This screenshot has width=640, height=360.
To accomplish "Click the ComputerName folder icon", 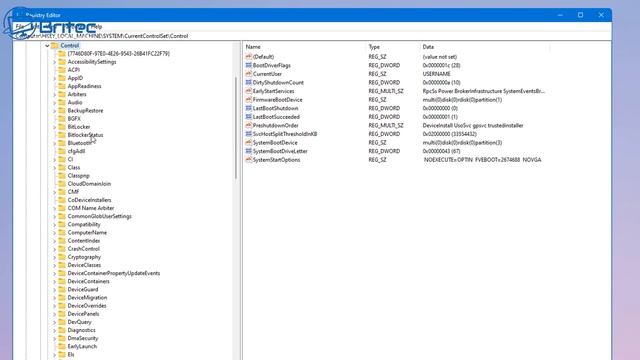I will tap(62, 232).
